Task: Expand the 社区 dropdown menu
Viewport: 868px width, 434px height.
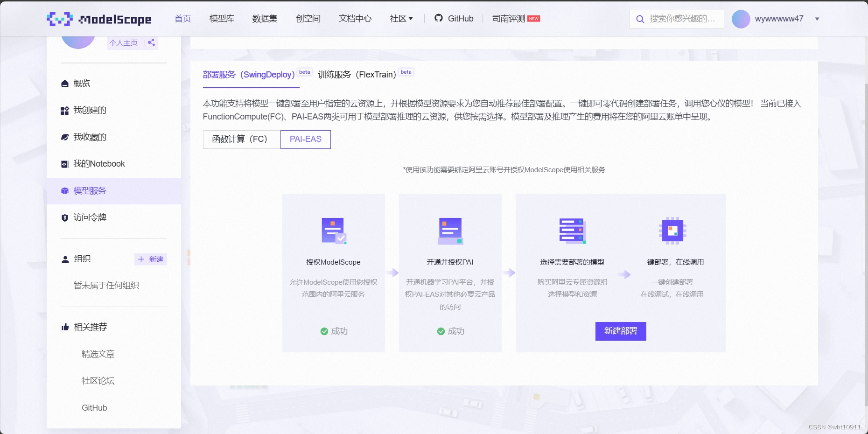Action: coord(401,19)
